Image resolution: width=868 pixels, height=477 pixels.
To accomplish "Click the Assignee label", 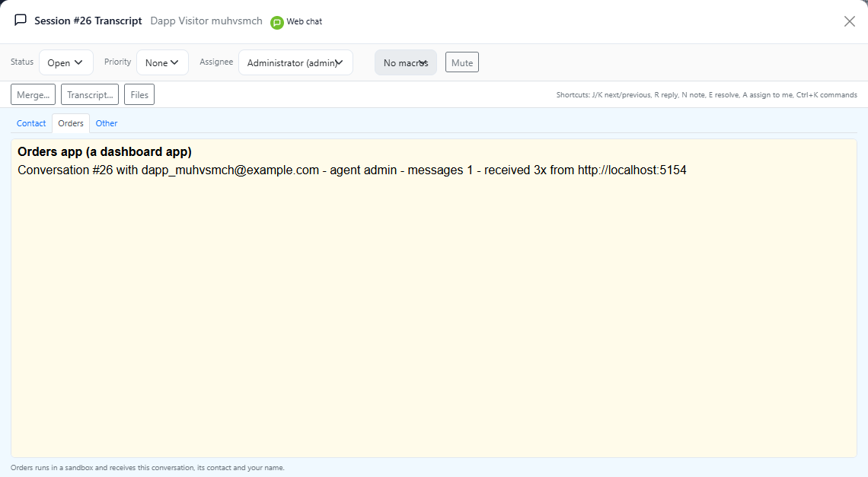I will click(x=216, y=62).
